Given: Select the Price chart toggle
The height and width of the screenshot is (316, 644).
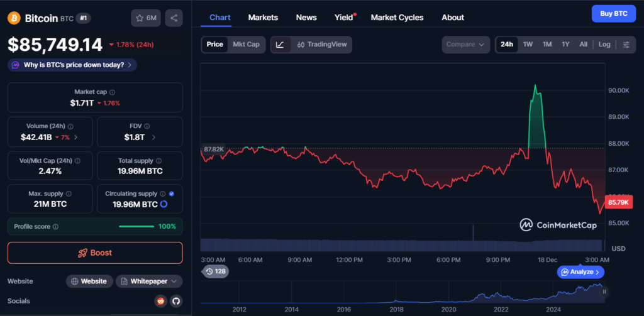Looking at the screenshot, I should [x=215, y=45].
